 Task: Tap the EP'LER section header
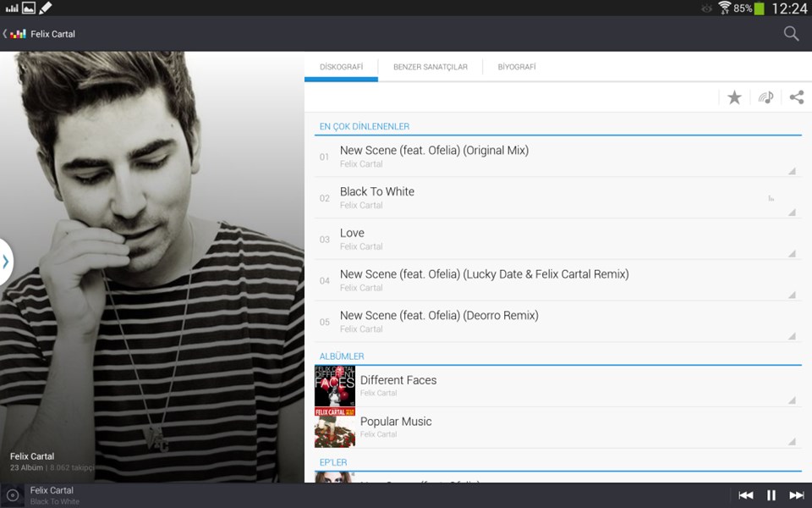(333, 462)
